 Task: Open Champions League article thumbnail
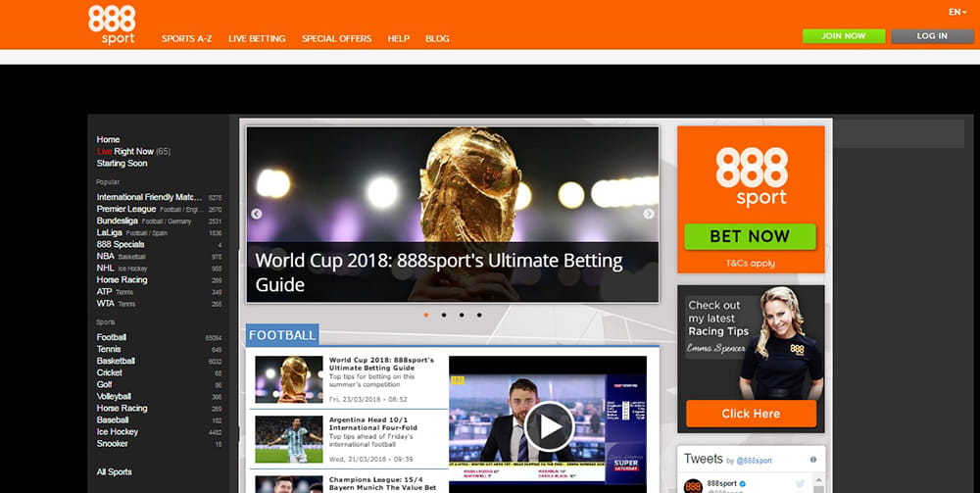(289, 484)
